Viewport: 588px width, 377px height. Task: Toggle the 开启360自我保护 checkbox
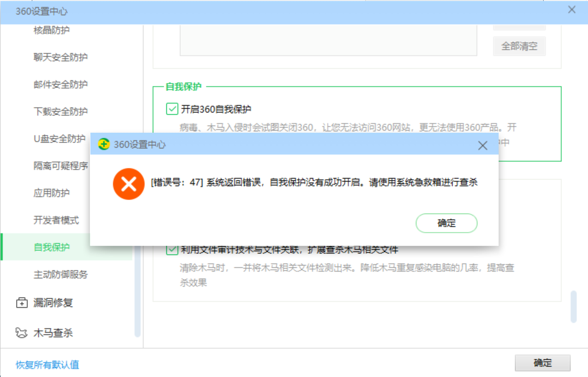(172, 109)
